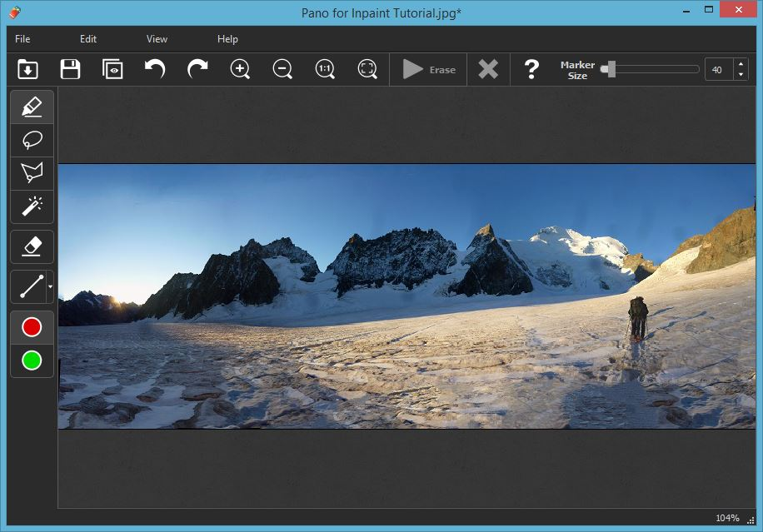The width and height of the screenshot is (763, 532).
Task: Choose the red marker color
Action: tap(32, 327)
